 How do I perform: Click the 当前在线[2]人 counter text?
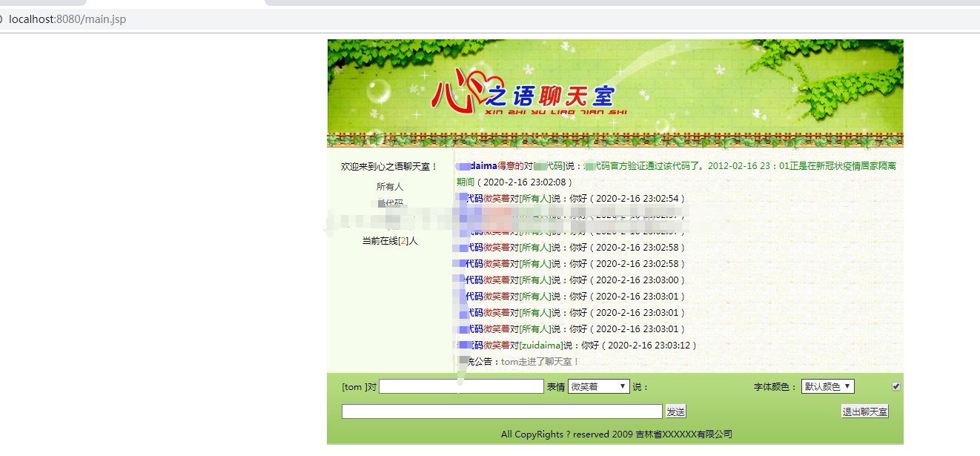[390, 241]
